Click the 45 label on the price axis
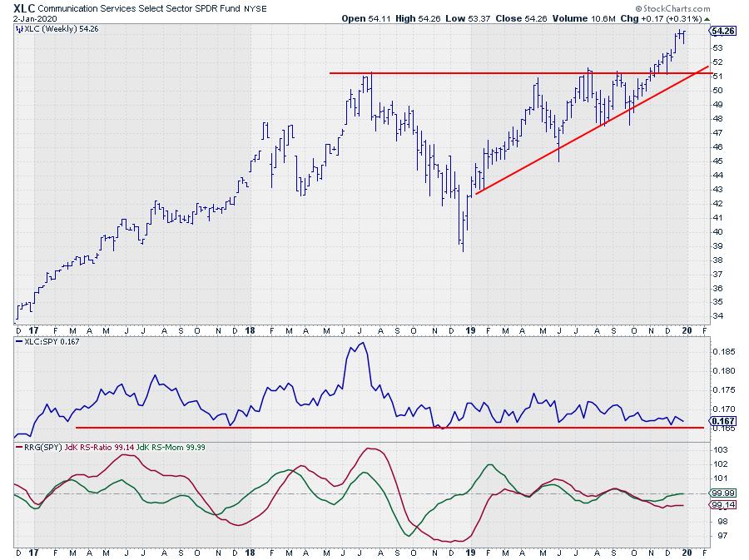The image size is (749, 560). point(717,161)
